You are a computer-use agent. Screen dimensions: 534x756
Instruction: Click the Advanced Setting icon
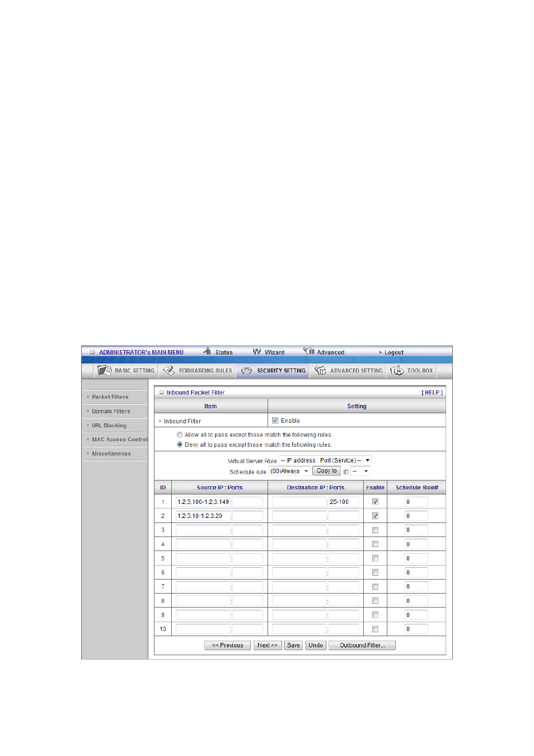320,370
